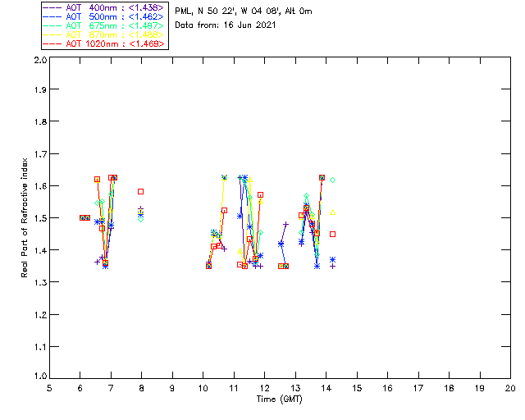Click the leftmost red square marker at time 6
Image resolution: width=525 pixels, height=420 pixels.
point(82,217)
